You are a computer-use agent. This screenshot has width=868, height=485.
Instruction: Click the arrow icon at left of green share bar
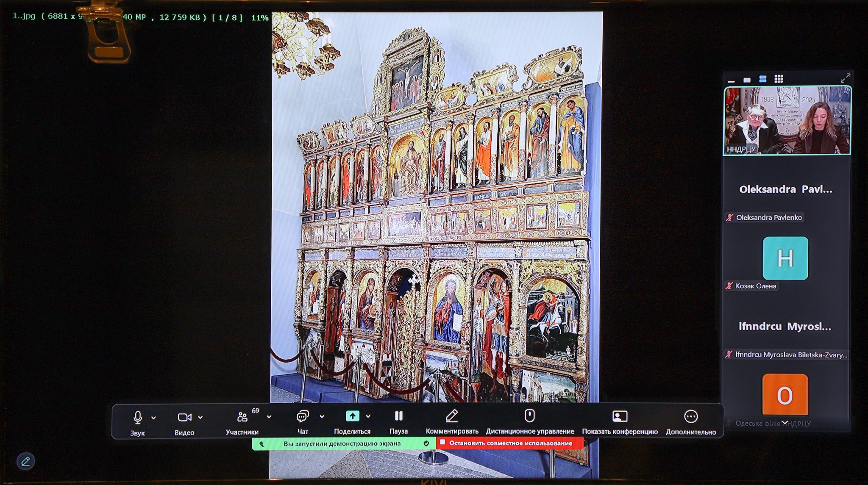click(262, 444)
